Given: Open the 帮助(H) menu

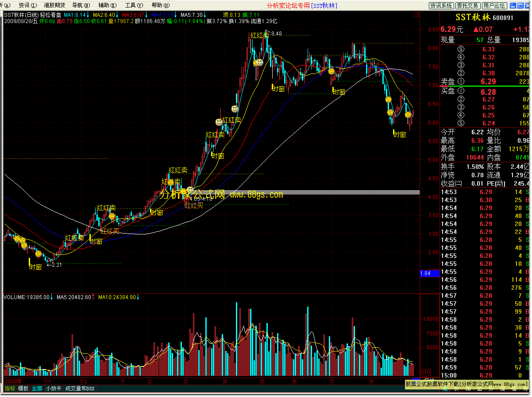Looking at the screenshot, I should [x=160, y=5].
